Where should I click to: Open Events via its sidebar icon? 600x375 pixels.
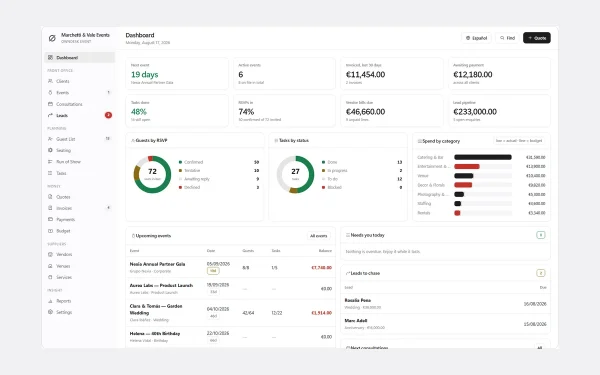pyautogui.click(x=50, y=93)
